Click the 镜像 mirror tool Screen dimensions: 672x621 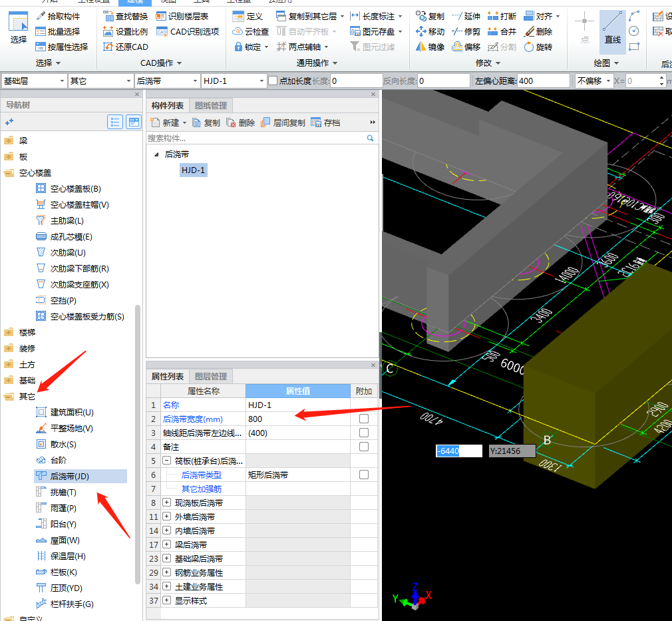[x=430, y=47]
